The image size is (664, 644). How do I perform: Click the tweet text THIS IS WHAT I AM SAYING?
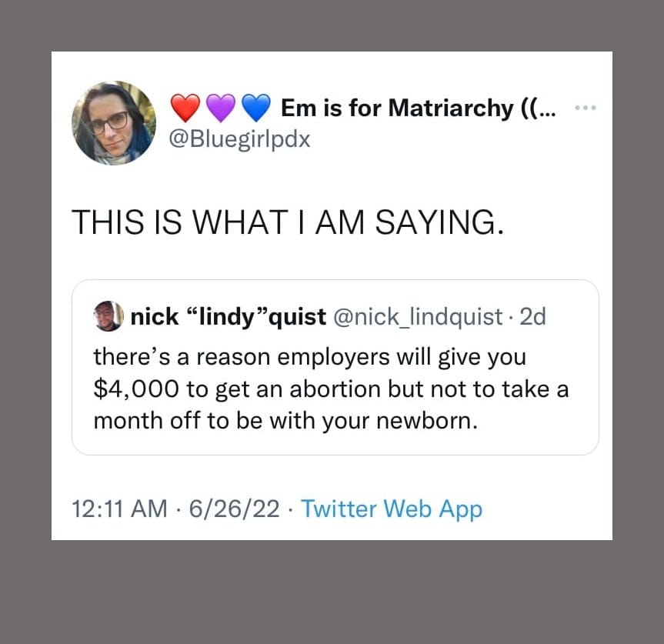(287, 222)
